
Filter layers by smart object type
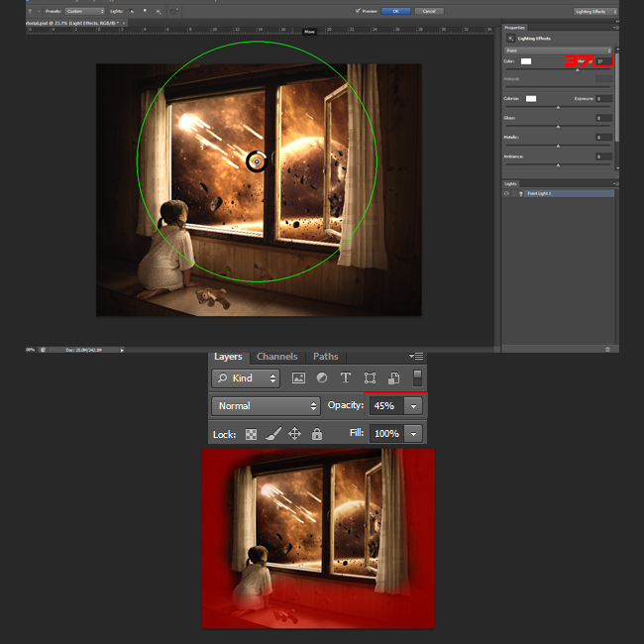click(393, 378)
